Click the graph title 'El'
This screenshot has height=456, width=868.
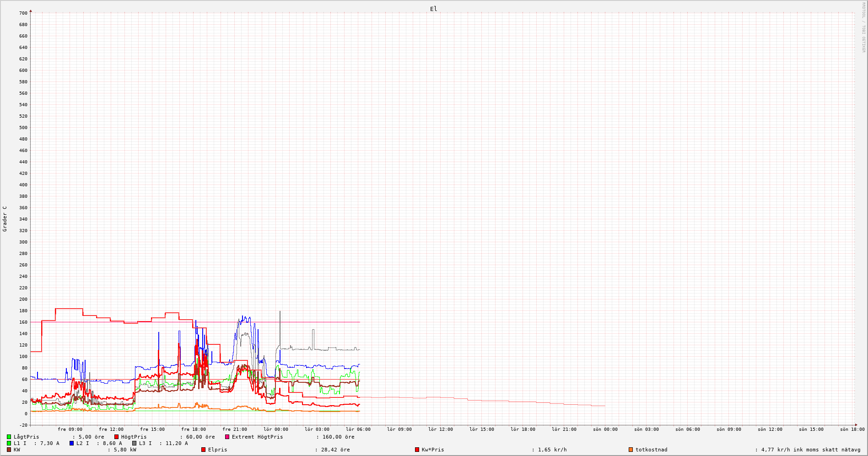click(x=433, y=9)
